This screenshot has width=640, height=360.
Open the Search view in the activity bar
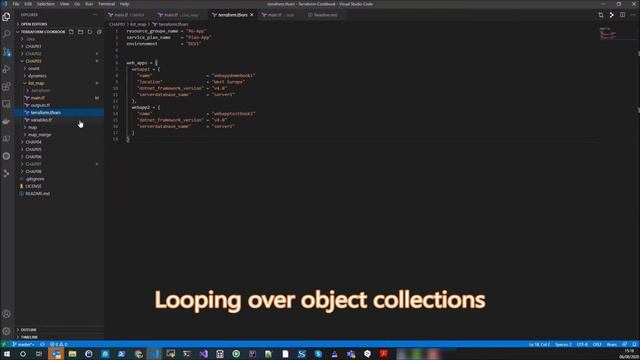(6, 34)
